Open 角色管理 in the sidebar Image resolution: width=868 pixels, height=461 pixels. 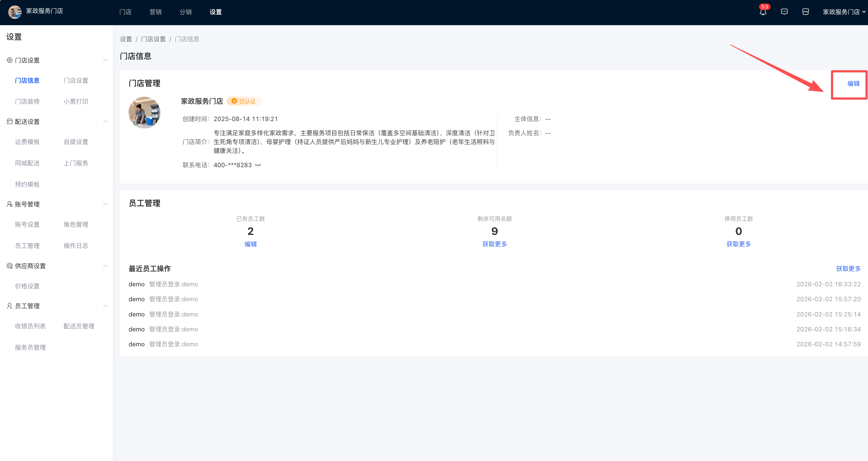76,224
